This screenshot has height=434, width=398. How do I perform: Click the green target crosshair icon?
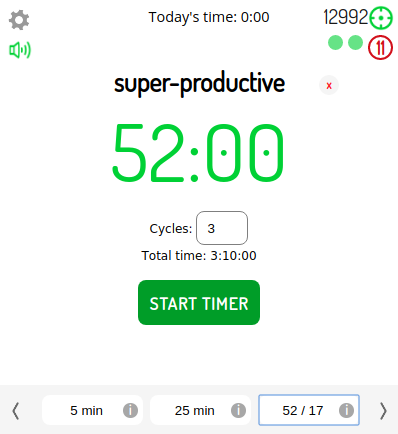click(381, 18)
